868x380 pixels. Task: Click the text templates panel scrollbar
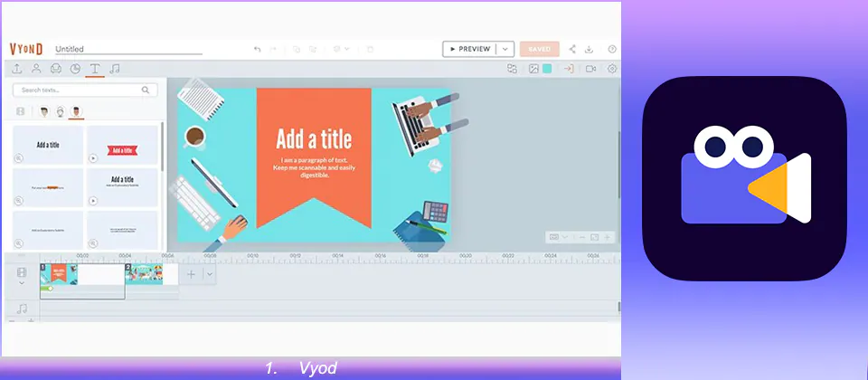[162, 147]
